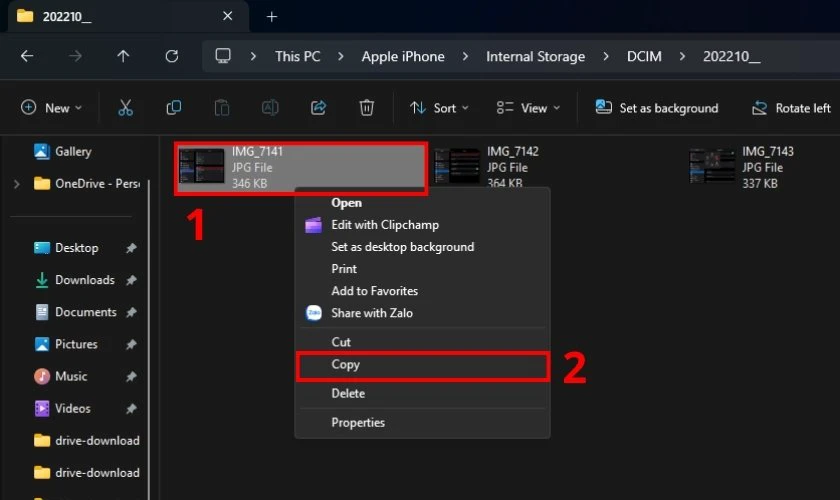Open OneDrive - Personal in sidebar
The image size is (840, 500).
point(86,184)
